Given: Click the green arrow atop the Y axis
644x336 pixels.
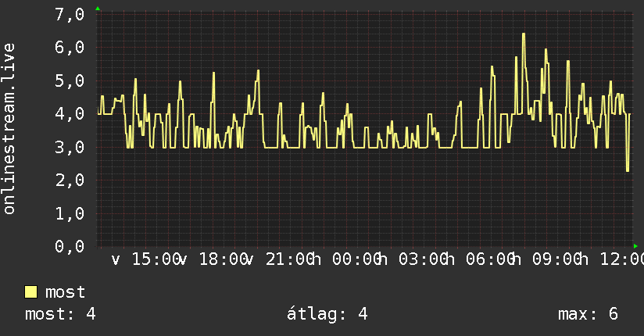Looking at the screenshot, I should [x=98, y=9].
